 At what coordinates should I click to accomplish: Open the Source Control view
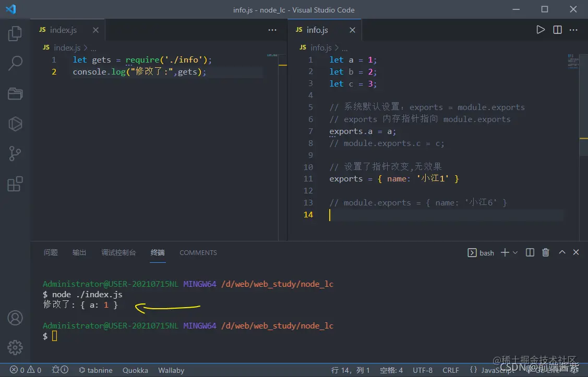coord(15,154)
